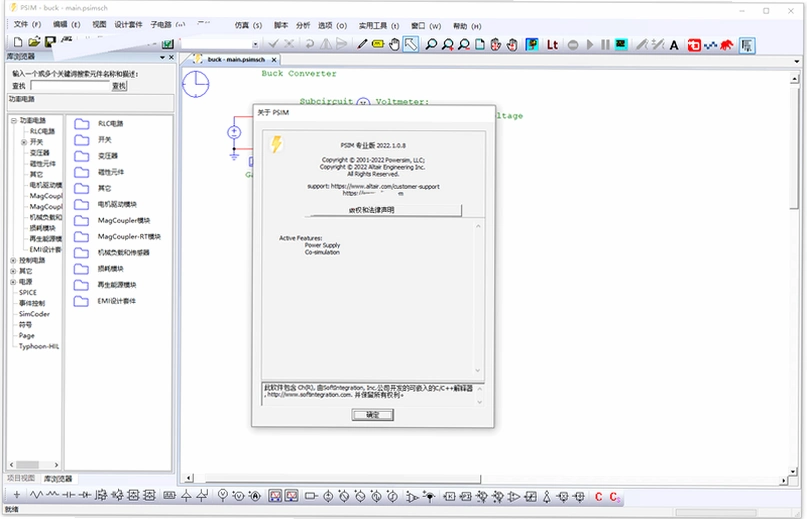Click the yellow label tool icon
Screen dimensions: 807x519
click(378, 45)
